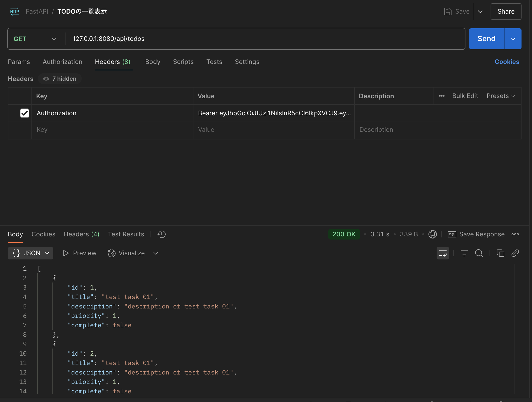Viewport: 532px width, 402px height.
Task: Expand the Send button arrow dropdown
Action: click(x=513, y=39)
